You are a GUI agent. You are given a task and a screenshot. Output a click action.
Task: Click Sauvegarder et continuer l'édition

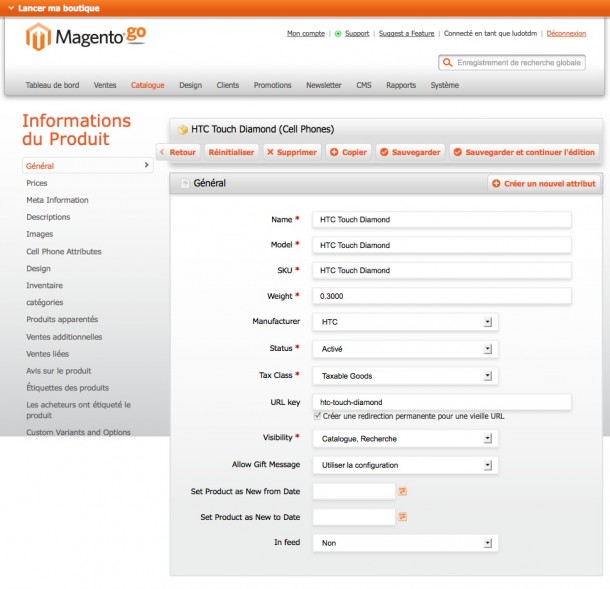(524, 152)
